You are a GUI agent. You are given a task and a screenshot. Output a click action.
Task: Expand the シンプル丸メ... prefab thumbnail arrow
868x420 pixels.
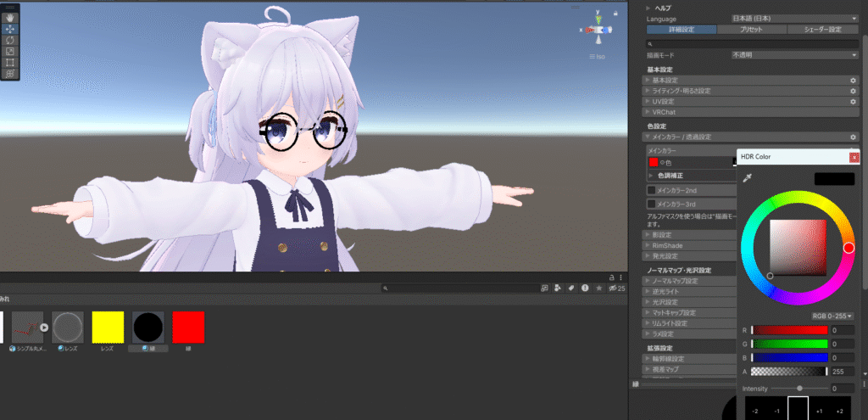coord(44,328)
